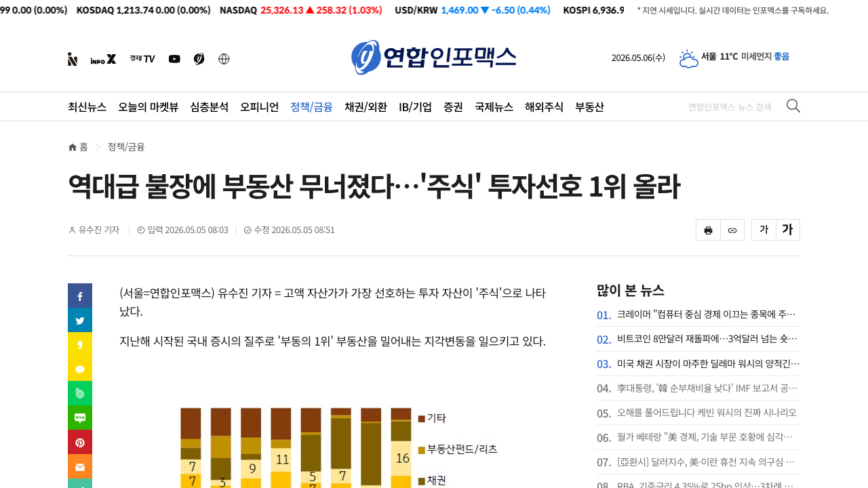Viewport: 868px width, 488px height.
Task: Share via KakaoStory yellow quote icon
Action: [80, 344]
